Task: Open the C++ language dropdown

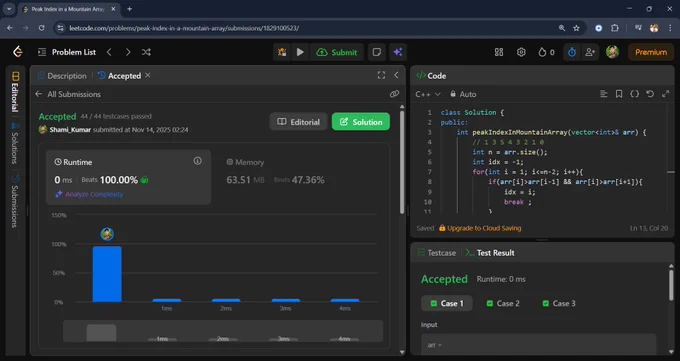Action: coord(428,94)
